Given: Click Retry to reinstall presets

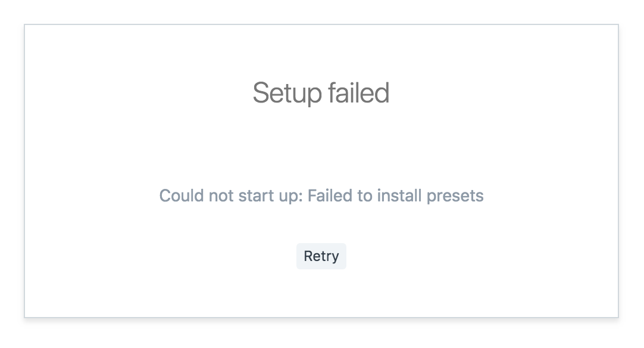Looking at the screenshot, I should point(321,256).
